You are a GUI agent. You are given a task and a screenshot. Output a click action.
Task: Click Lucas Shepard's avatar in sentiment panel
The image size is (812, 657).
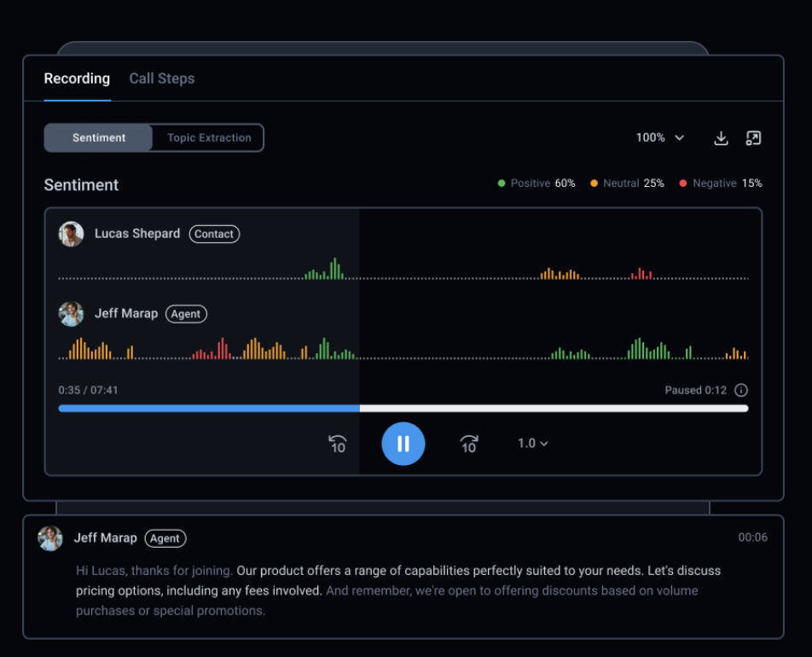[x=71, y=234]
